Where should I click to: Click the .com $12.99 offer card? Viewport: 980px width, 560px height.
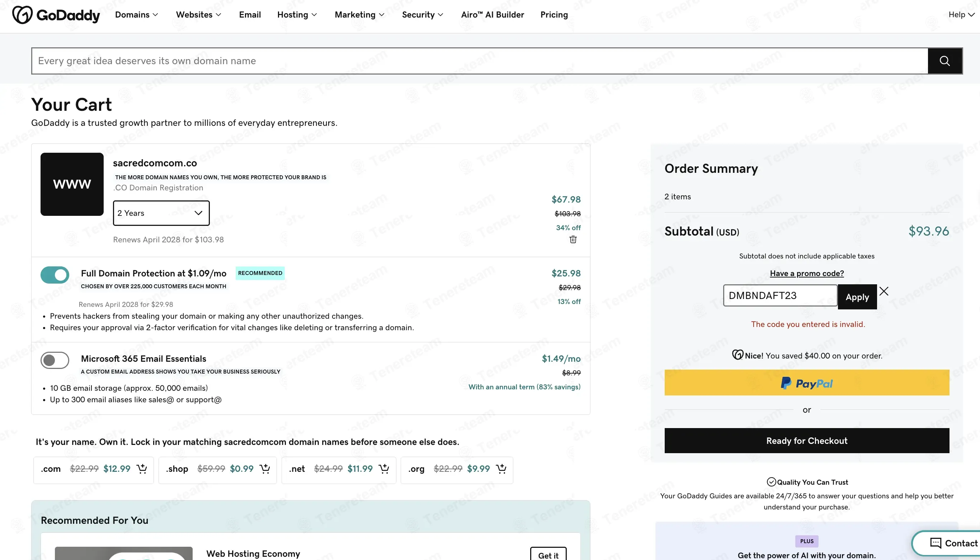coord(94,470)
